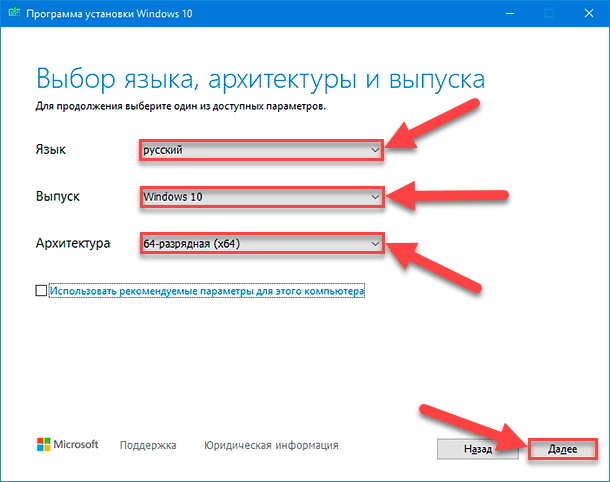Click the "Использовать рекомендуемые параметры" checkbox label

[207, 291]
